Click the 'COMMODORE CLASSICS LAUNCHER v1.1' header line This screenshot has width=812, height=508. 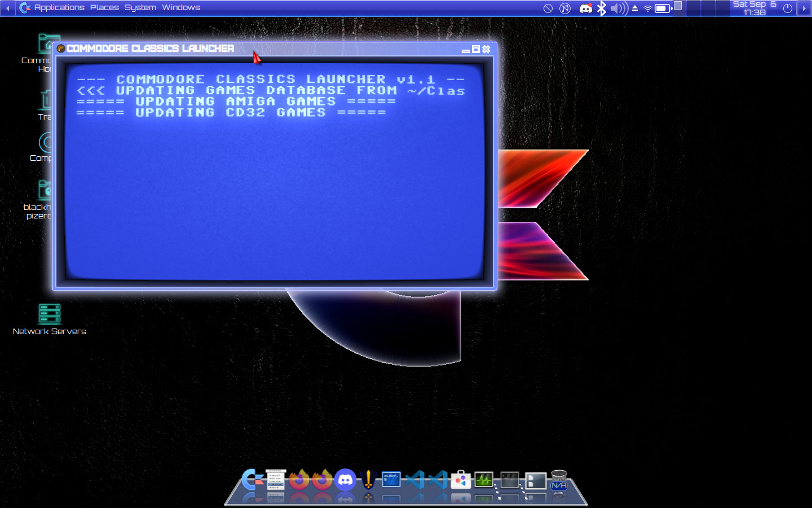point(271,80)
